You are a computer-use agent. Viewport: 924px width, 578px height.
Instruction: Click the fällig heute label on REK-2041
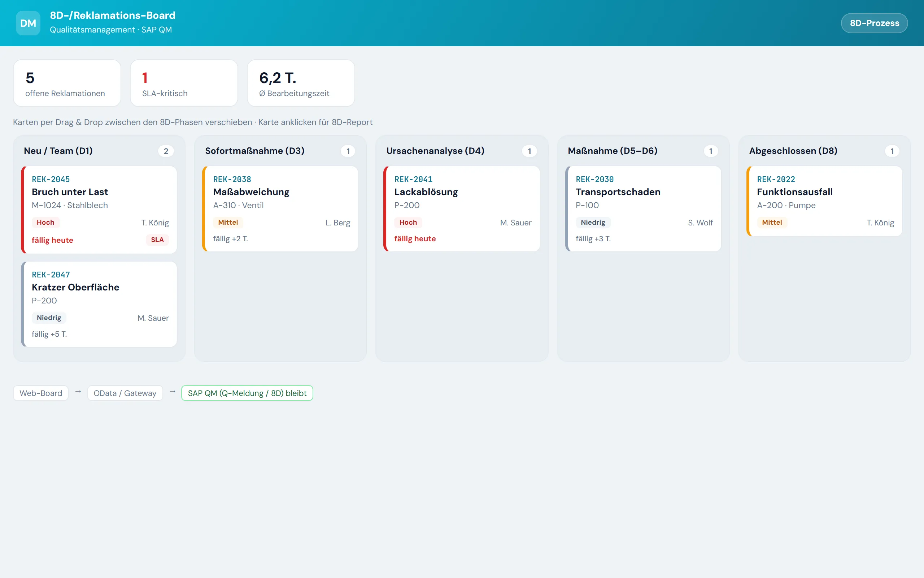(x=415, y=238)
